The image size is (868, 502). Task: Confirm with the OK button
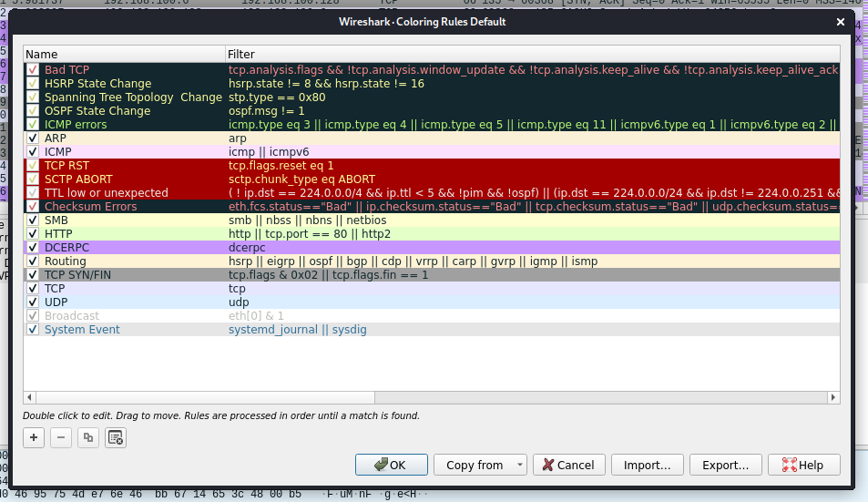pos(392,465)
